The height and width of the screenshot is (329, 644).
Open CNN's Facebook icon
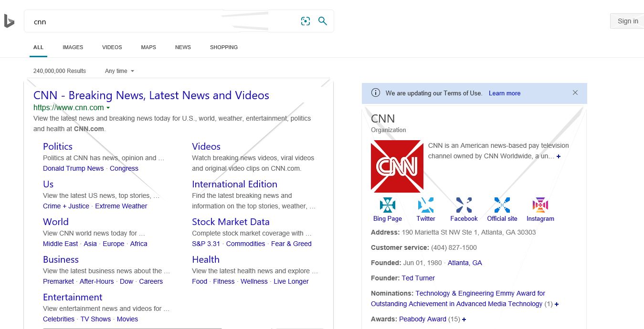(x=464, y=205)
